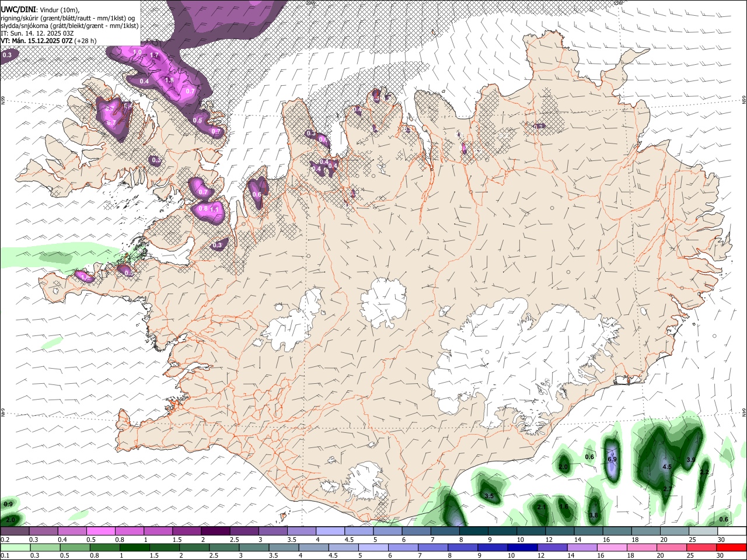Viewport: 747px width, 560px height.
Task: Click the 'slydda/snjókoma' legend description line
Action: (x=69, y=26)
